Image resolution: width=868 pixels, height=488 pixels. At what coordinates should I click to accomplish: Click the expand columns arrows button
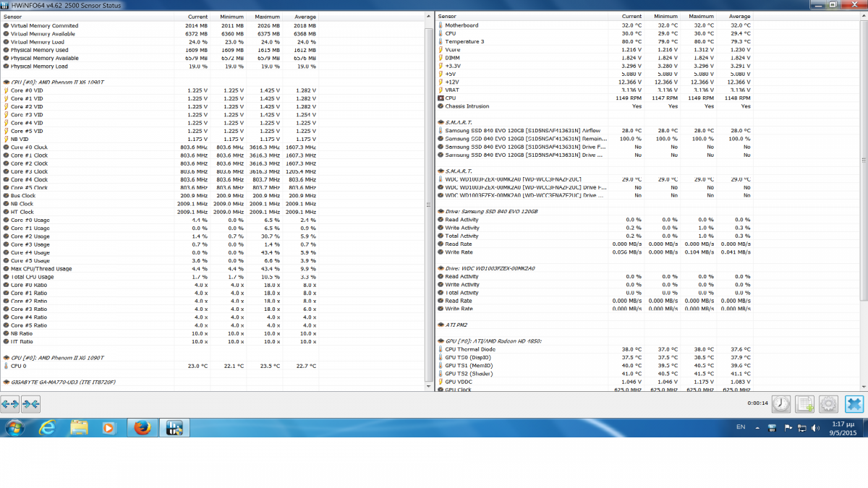(x=10, y=404)
